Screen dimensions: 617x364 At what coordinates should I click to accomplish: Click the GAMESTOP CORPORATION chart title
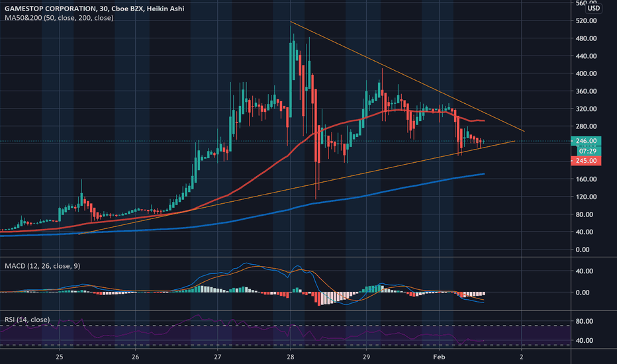(95, 8)
